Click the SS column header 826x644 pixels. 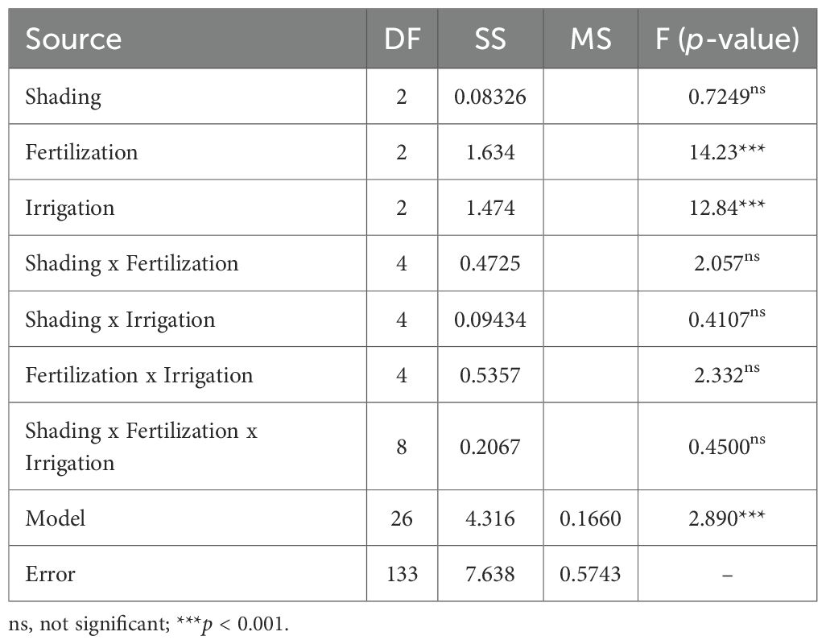point(489,39)
